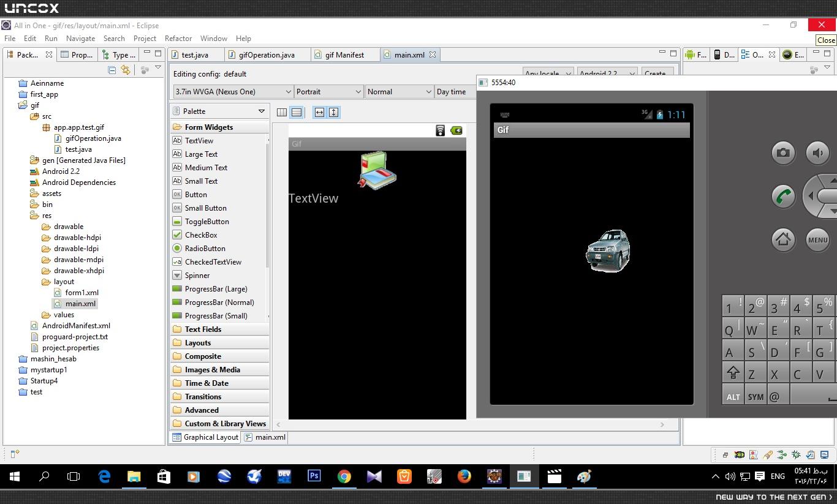Click the emulator home button
Screen dimensions: 837x504
(783, 239)
